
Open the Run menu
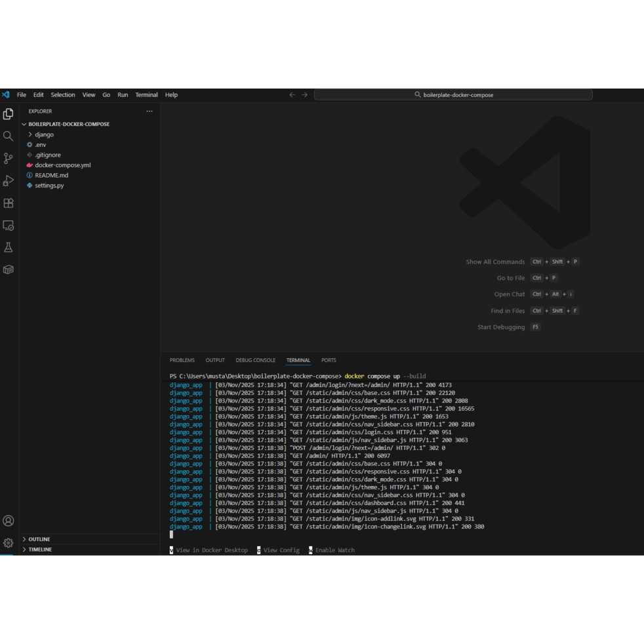click(x=123, y=95)
